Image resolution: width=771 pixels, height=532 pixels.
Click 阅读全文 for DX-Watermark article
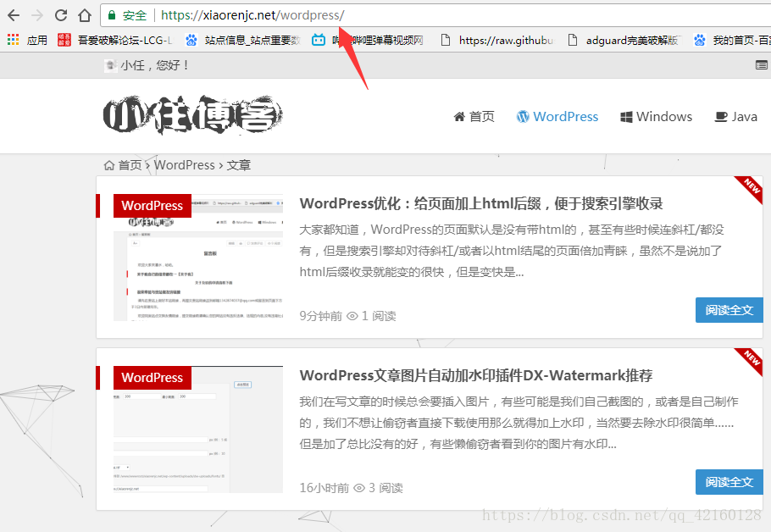coord(729,482)
